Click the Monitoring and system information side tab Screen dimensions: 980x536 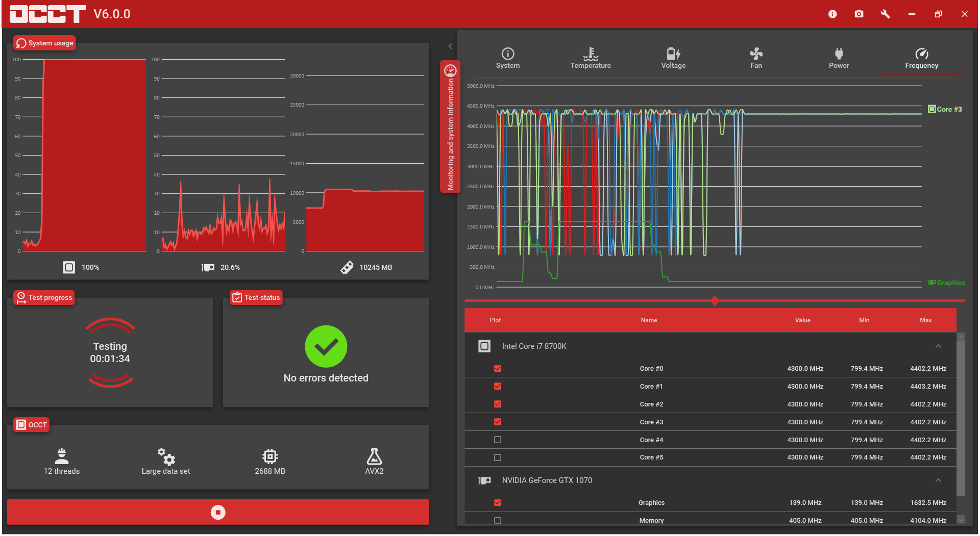[x=450, y=126]
